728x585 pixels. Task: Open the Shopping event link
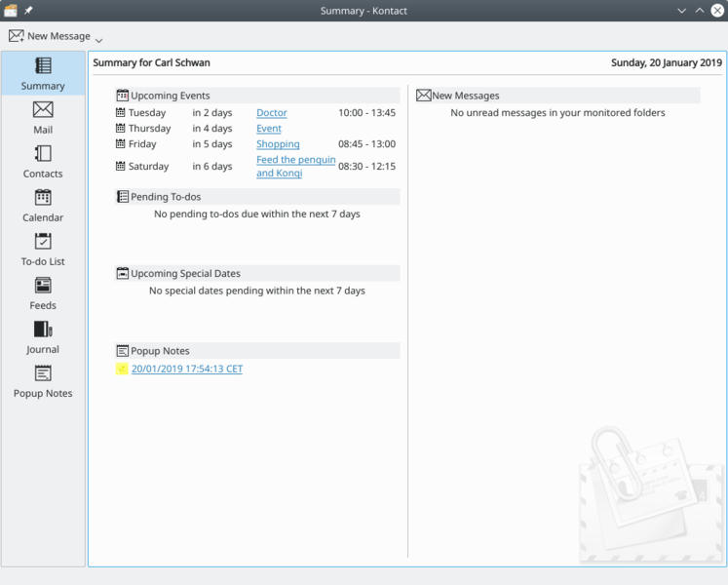pyautogui.click(x=278, y=144)
